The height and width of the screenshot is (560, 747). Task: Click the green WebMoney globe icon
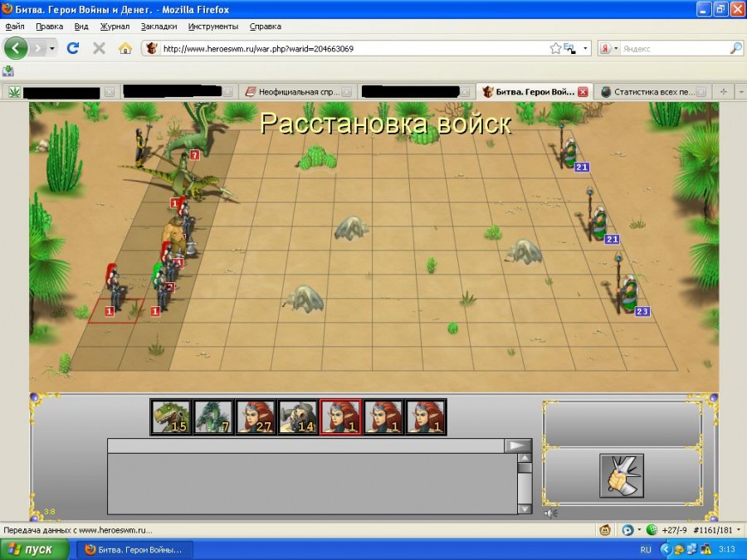(x=652, y=530)
